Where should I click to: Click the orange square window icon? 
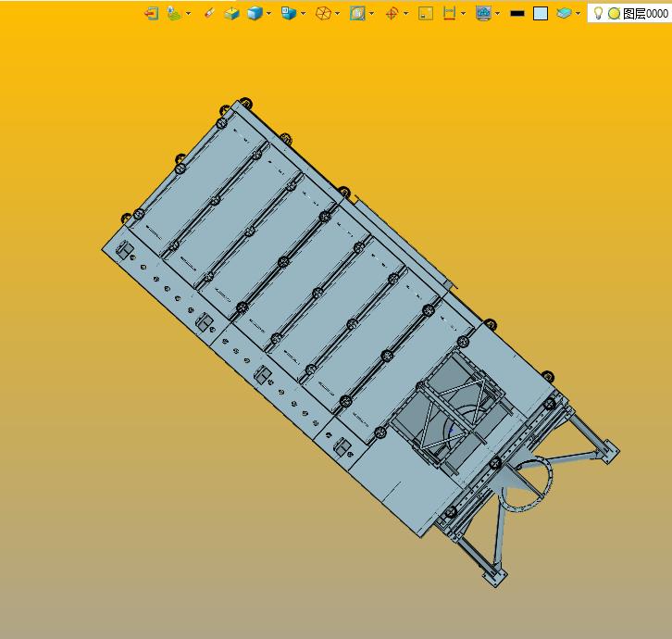point(426,14)
